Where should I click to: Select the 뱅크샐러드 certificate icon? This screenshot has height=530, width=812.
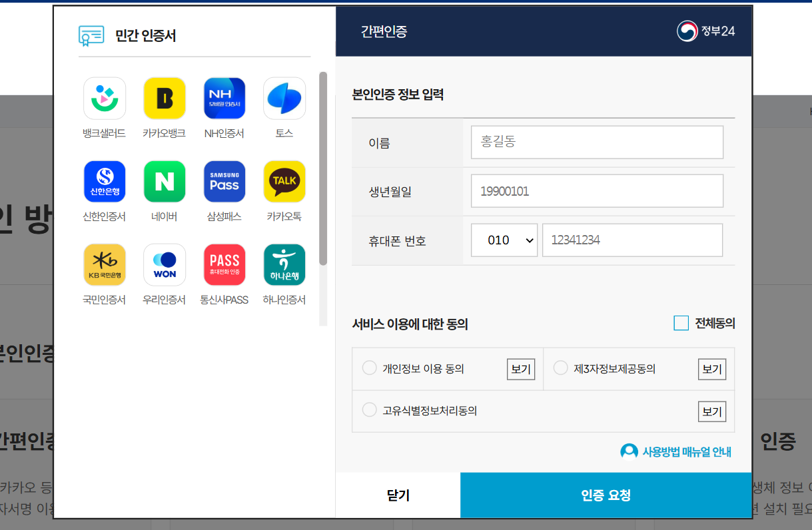pyautogui.click(x=105, y=99)
